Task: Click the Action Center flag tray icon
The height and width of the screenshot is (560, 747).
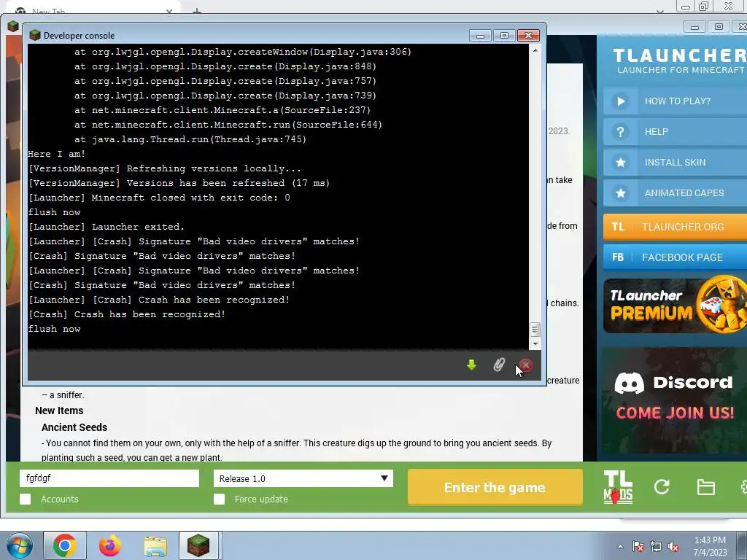Action: click(x=638, y=546)
